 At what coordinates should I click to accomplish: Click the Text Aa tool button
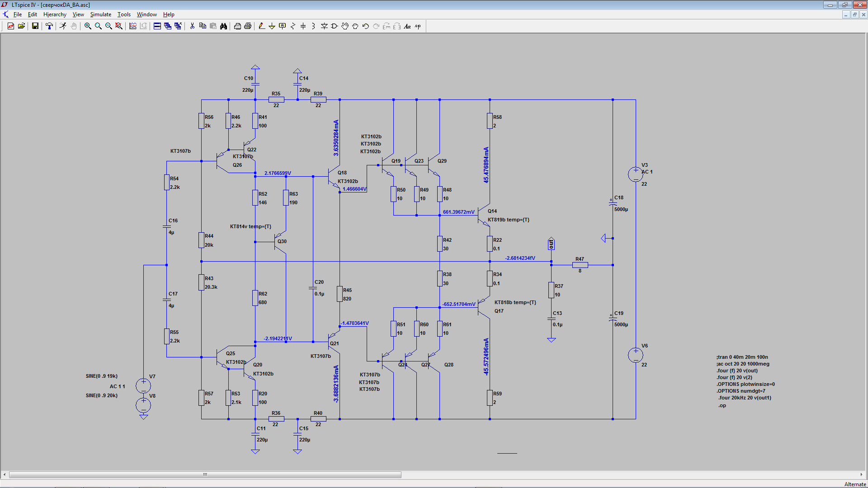point(407,26)
